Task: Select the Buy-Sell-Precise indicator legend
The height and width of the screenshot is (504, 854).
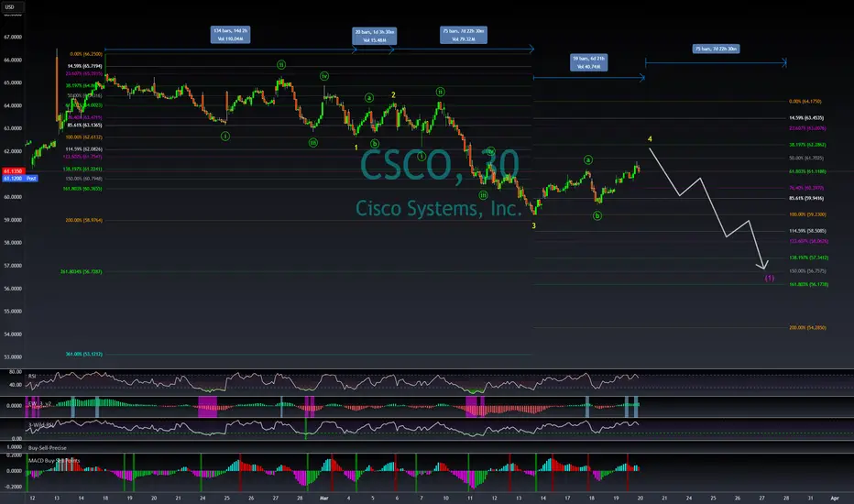Action: 48,448
